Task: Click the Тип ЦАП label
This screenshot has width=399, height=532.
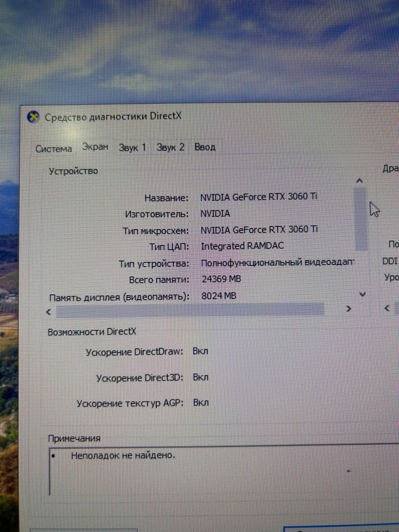Action: point(169,247)
